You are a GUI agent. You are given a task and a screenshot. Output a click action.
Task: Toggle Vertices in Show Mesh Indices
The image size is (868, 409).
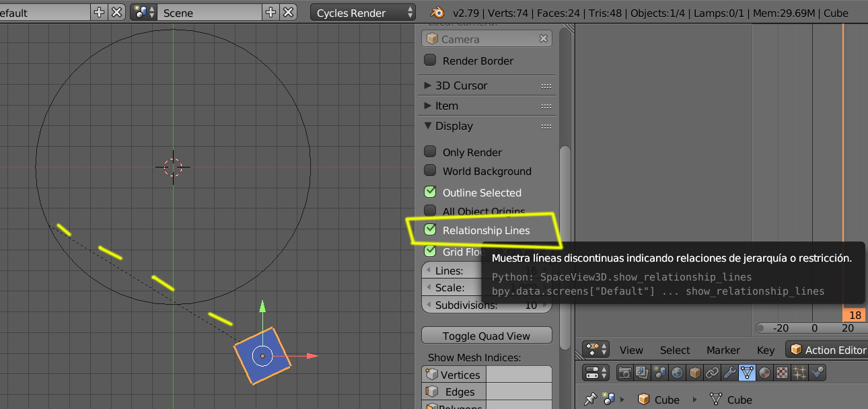(x=454, y=375)
